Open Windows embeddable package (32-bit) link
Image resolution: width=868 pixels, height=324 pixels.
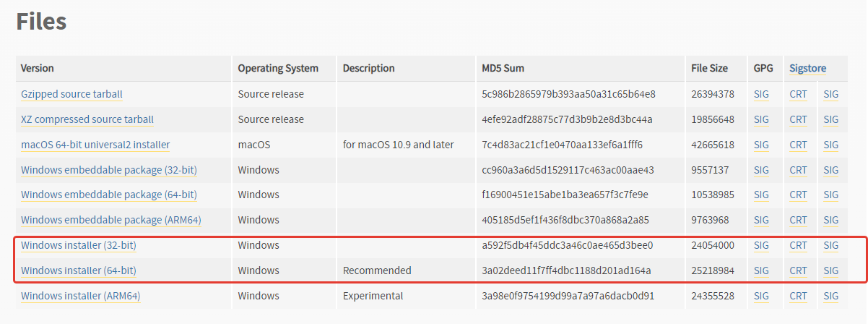[x=109, y=170]
